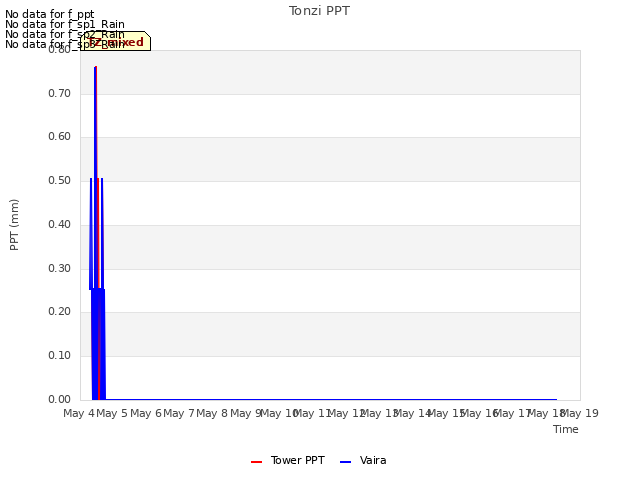Image resolution: width=640 pixels, height=480 pixels.
Task: Click the red Tower PPT legend swatch
Action: point(256,462)
